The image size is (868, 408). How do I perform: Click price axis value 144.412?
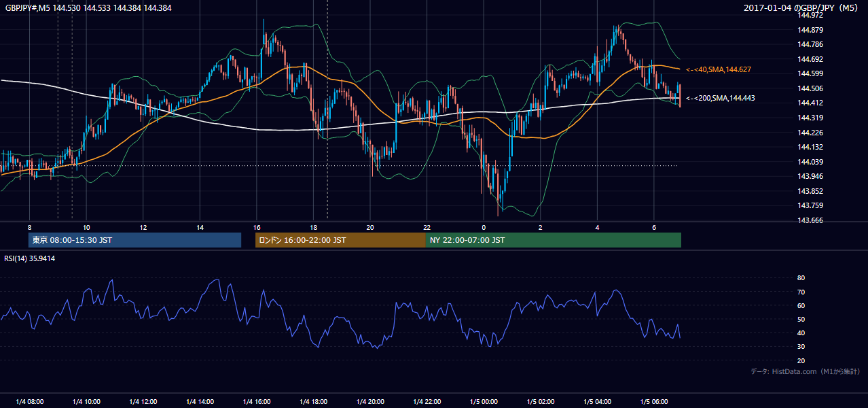pyautogui.click(x=810, y=103)
